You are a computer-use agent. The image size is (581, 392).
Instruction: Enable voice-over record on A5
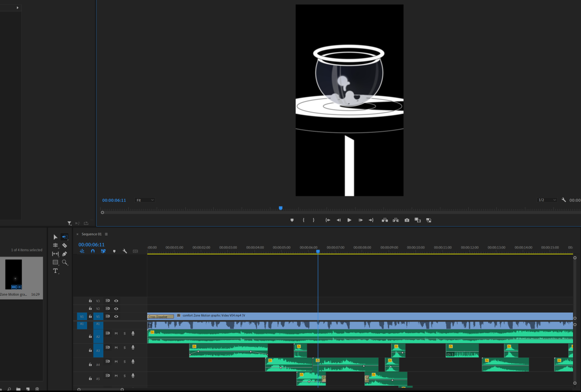coord(133,375)
